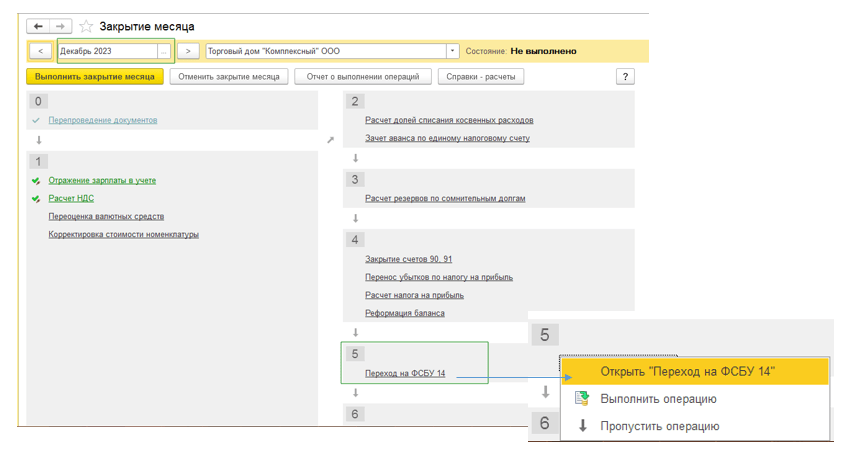This screenshot has height=453, width=849.
Task: Click the forward navigation arrow icon
Action: click(61, 26)
